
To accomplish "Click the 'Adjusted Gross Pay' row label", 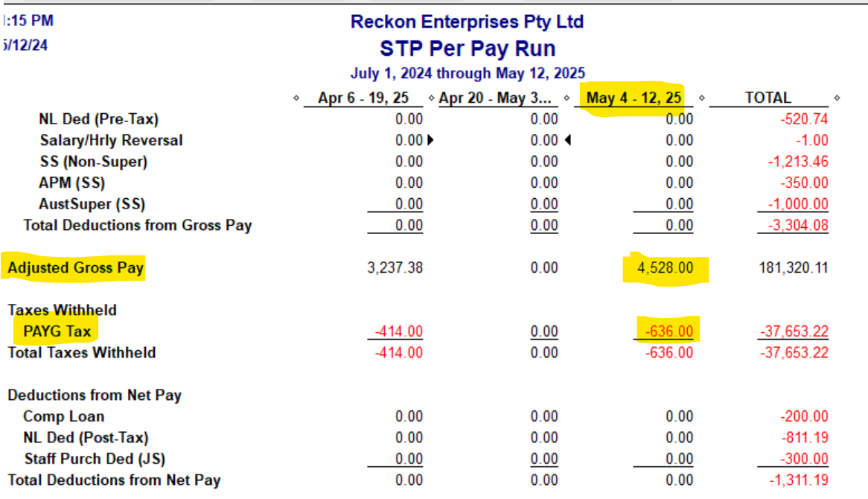I will (75, 268).
